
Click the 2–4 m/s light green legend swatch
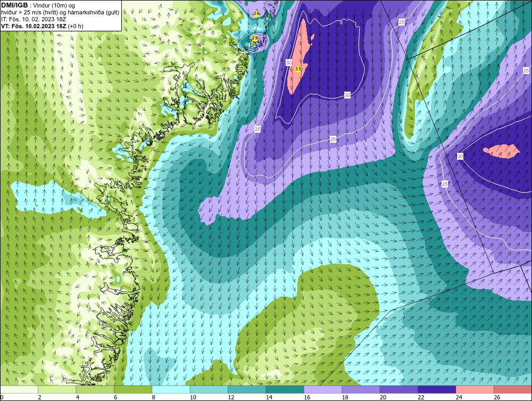(x=57, y=389)
